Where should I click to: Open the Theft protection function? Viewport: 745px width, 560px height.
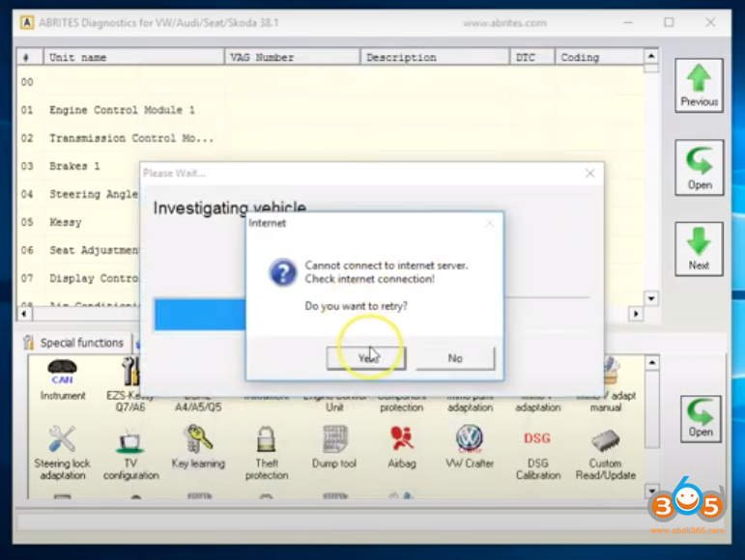[267, 453]
